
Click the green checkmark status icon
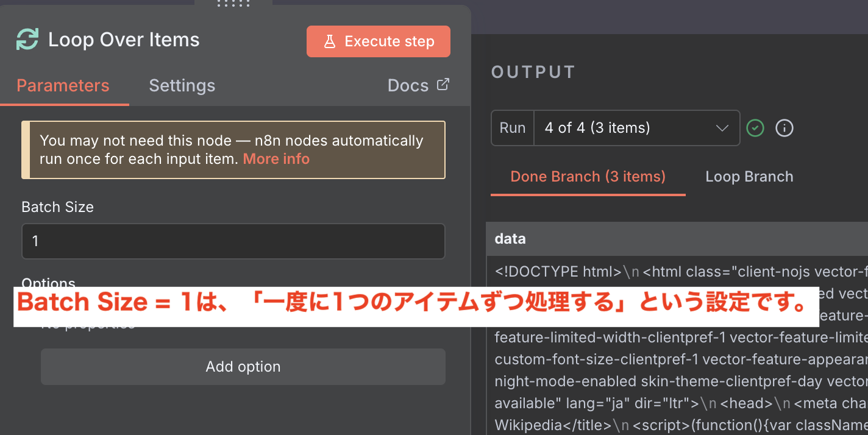(755, 128)
